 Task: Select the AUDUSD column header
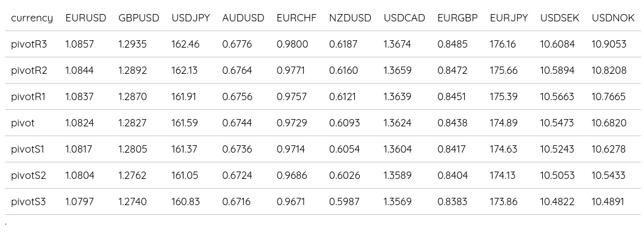point(243,18)
